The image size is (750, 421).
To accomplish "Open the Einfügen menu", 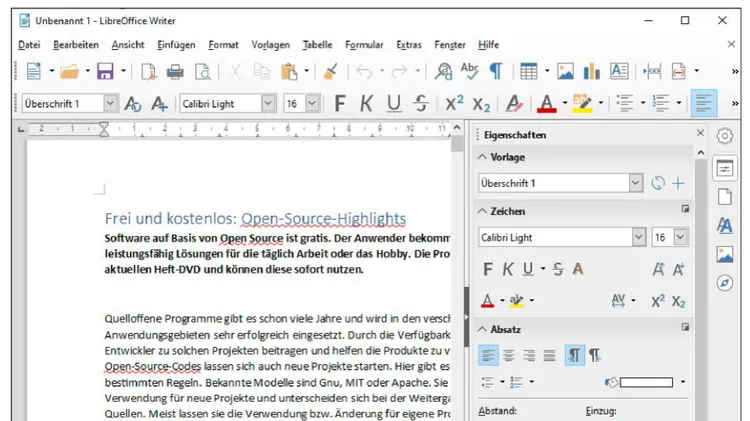I will (x=176, y=45).
